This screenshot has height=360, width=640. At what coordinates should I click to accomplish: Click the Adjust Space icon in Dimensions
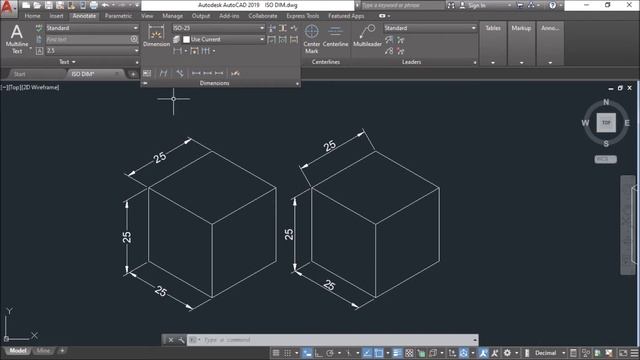coord(282,28)
